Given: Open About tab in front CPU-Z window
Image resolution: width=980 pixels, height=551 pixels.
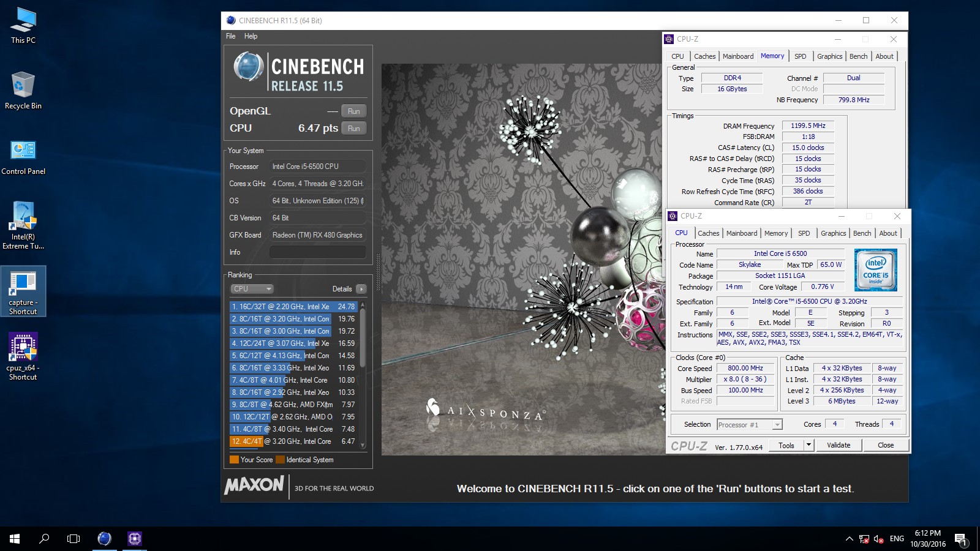Looking at the screenshot, I should tap(888, 233).
